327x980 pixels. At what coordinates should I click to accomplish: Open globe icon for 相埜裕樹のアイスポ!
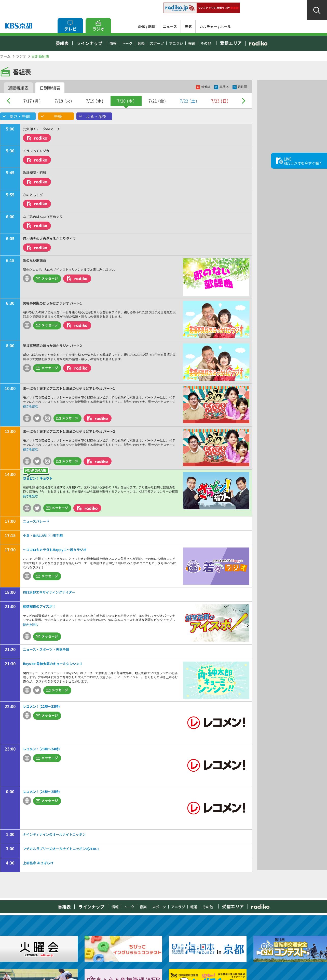coord(27,637)
